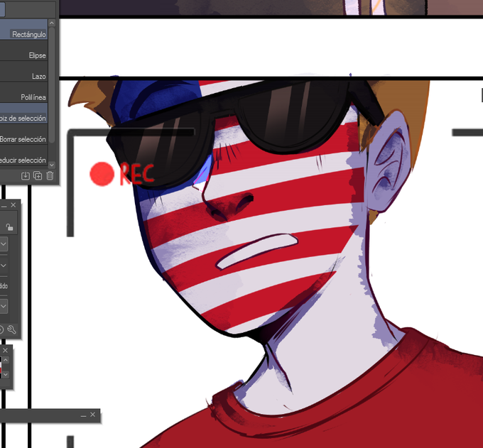Open sub tool detail with wrench icon

point(11,329)
